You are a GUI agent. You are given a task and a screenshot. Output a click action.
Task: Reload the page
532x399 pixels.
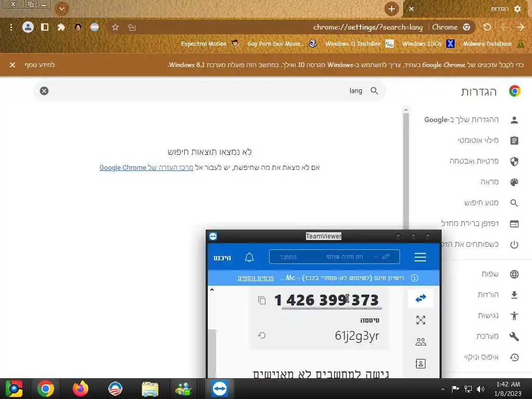487,27
